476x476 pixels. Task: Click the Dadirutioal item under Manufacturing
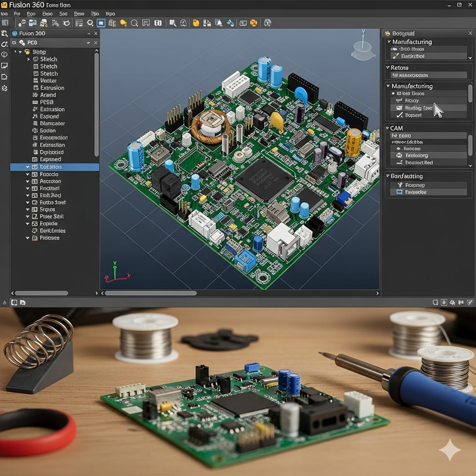[429, 56]
